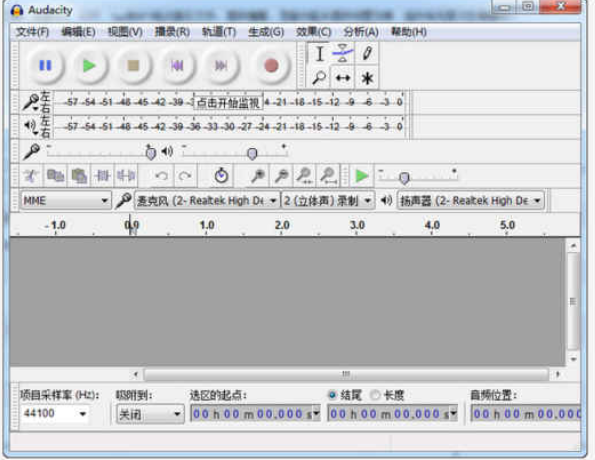Click the playback meter speaker icon
The width and height of the screenshot is (595, 460).
30,126
